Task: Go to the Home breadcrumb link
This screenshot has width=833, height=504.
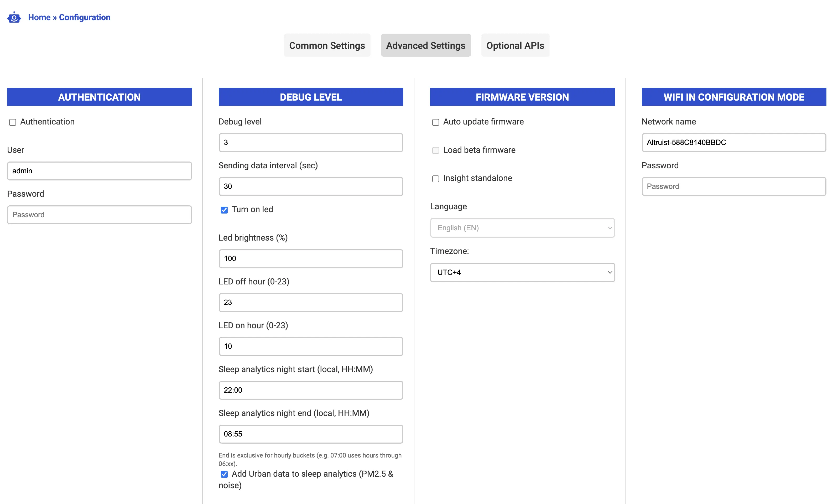Action: coord(39,17)
